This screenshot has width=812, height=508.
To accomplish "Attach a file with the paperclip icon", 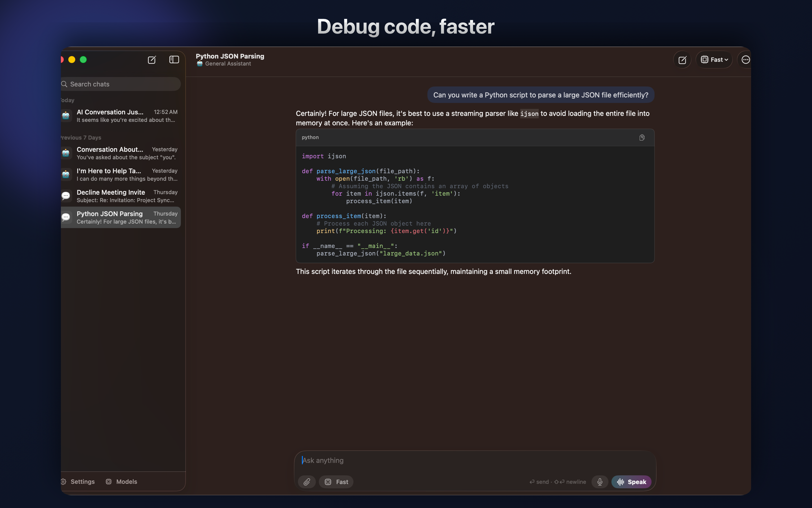I will (307, 482).
